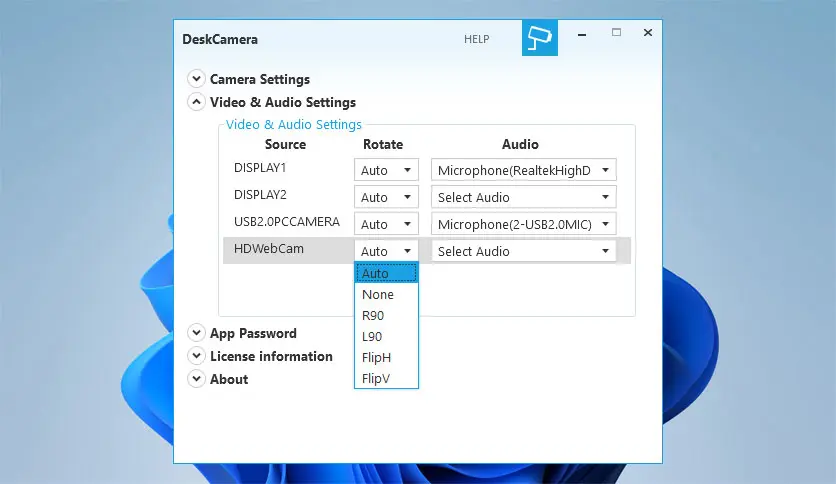The image size is (836, 484).
Task: Click the Rotate column header
Action: click(x=383, y=144)
